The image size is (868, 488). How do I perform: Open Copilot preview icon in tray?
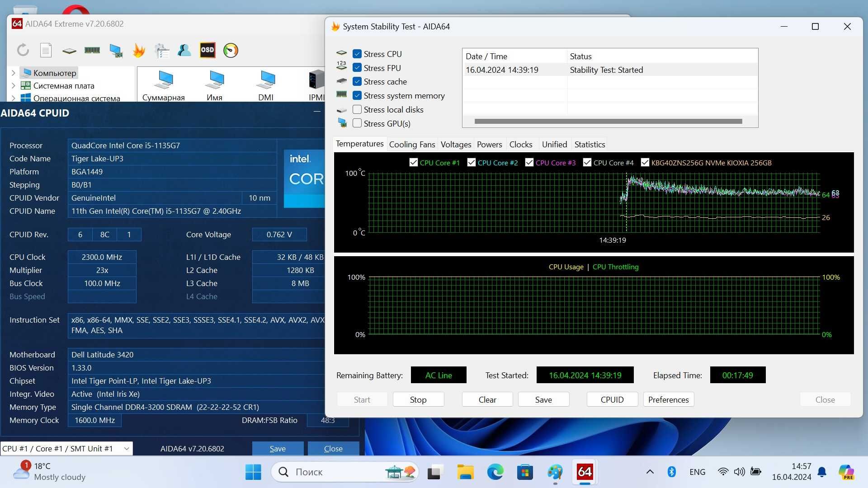click(846, 472)
